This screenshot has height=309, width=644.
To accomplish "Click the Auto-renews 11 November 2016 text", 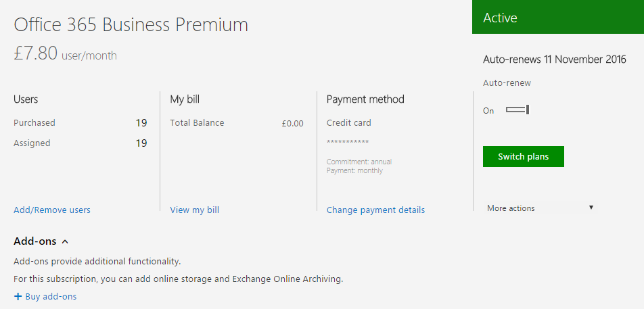I will pyautogui.click(x=555, y=59).
